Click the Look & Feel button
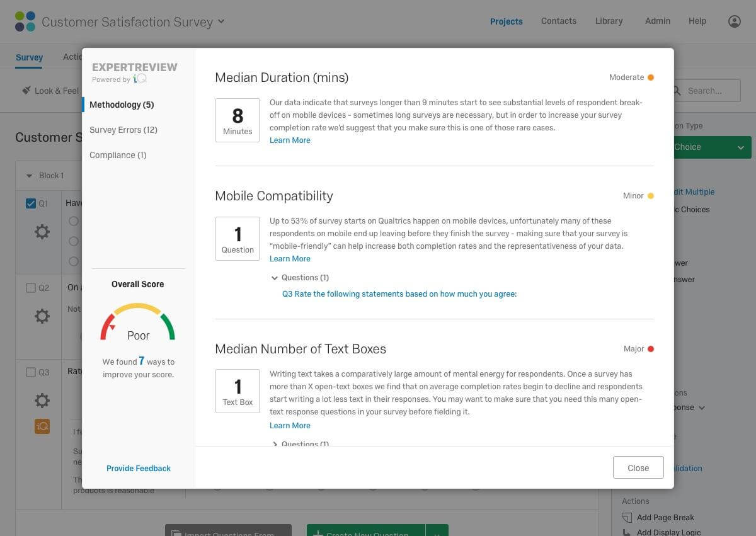 pos(50,91)
